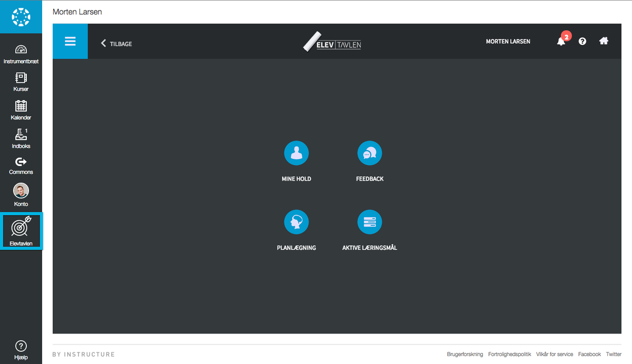Click the AKTIVE LÆRINGSMÅL label
Image resolution: width=632 pixels, height=364 pixels.
(x=370, y=248)
